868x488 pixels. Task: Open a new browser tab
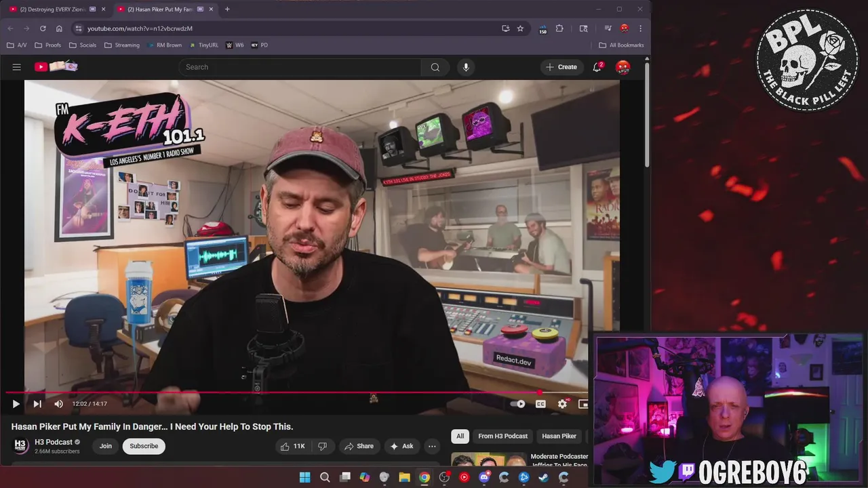[x=226, y=9]
